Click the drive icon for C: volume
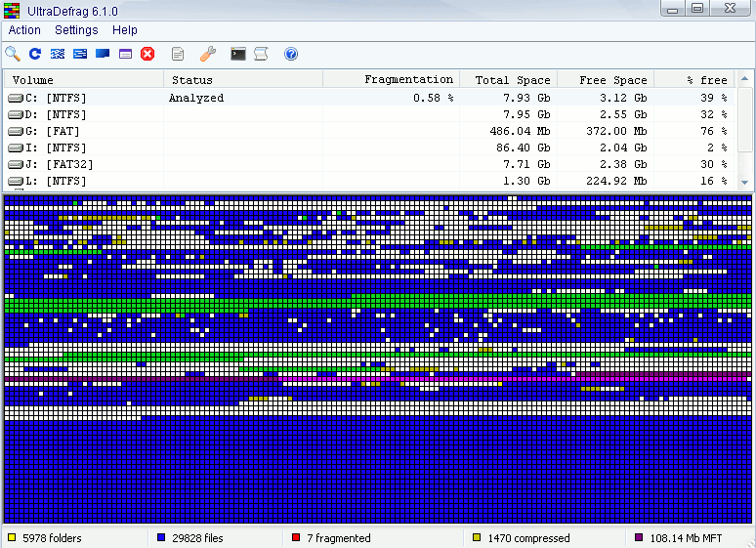Image resolution: width=756 pixels, height=548 pixels. coord(16,99)
